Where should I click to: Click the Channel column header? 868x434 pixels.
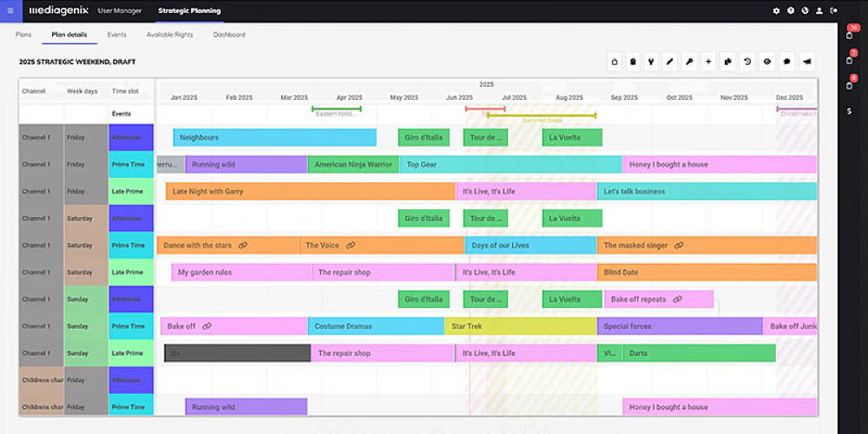(34, 92)
